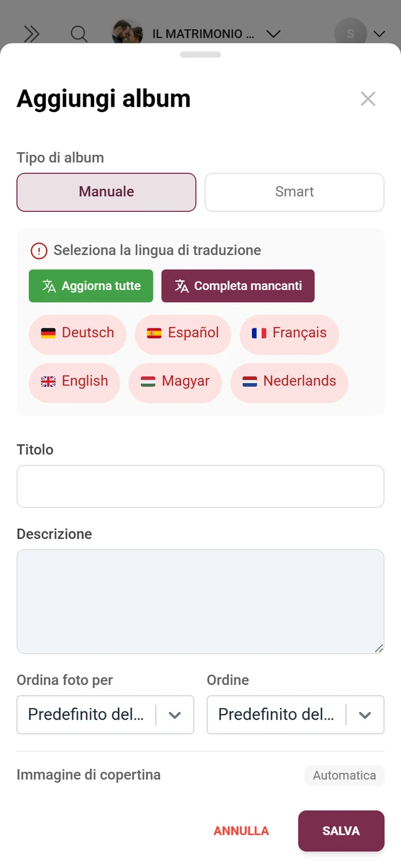The width and height of the screenshot is (401, 868).
Task: Choose Deutsch translation language chip
Action: [x=78, y=333]
